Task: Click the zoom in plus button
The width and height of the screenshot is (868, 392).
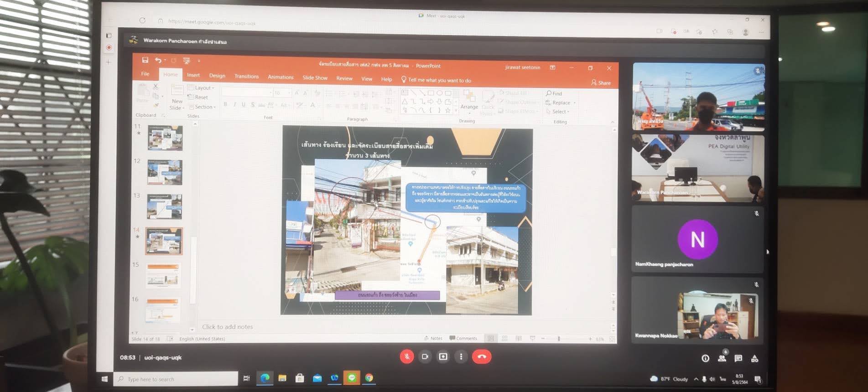Action: click(590, 339)
